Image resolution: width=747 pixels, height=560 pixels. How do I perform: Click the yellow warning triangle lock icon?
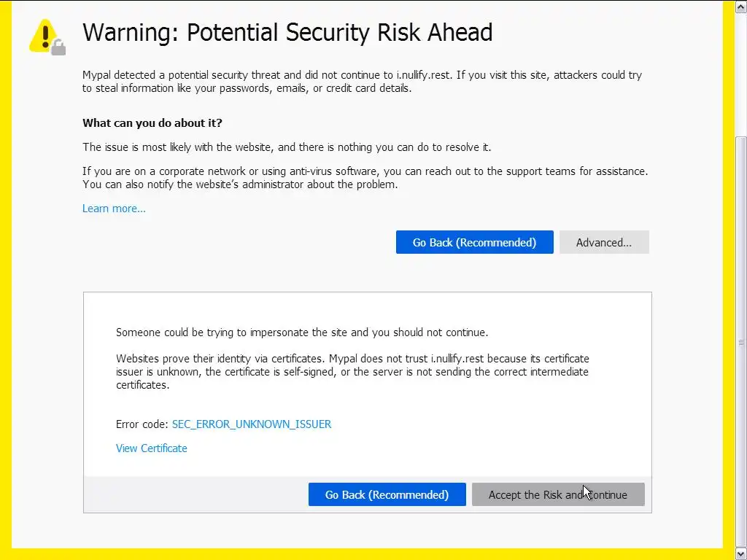pyautogui.click(x=47, y=36)
